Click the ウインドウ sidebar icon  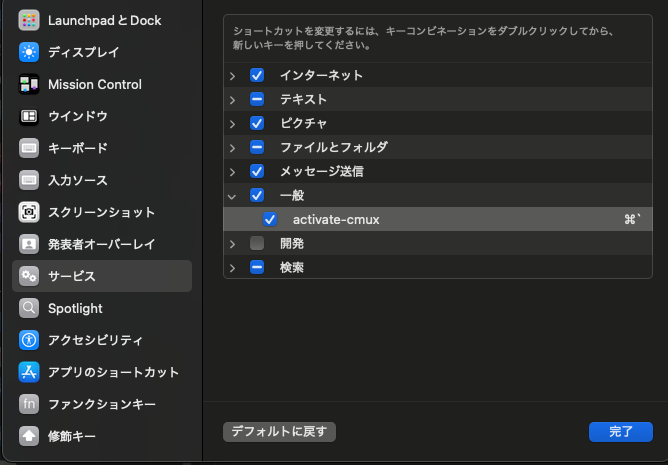pos(29,116)
